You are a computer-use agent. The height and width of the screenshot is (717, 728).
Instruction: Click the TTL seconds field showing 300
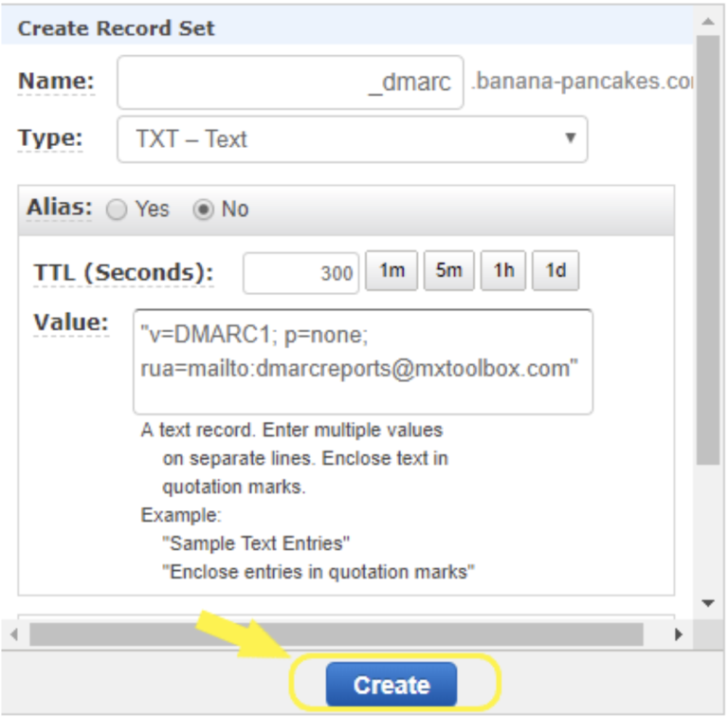point(300,273)
